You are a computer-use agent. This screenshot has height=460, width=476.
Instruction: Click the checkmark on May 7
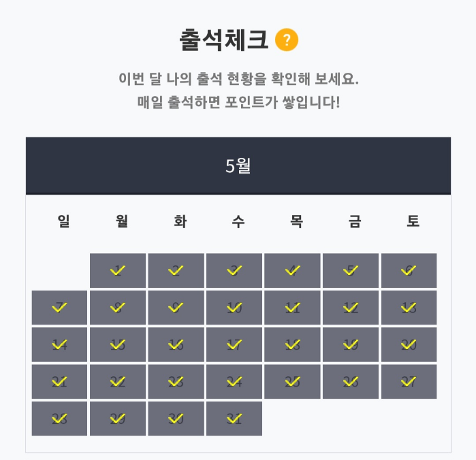click(59, 308)
